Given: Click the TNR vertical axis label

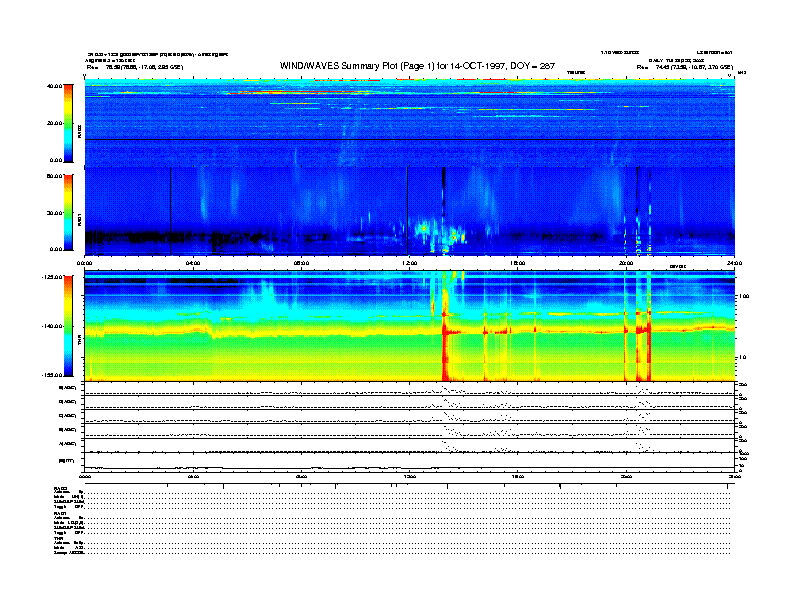Looking at the screenshot, I should pyautogui.click(x=79, y=341).
